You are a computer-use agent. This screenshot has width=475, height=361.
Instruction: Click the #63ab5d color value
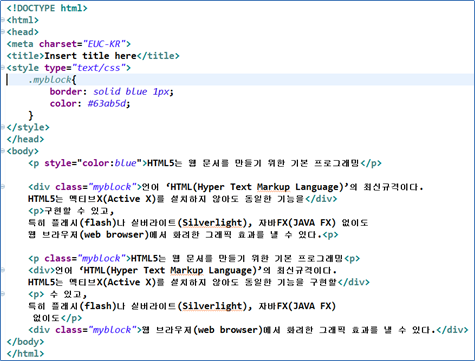(107, 104)
